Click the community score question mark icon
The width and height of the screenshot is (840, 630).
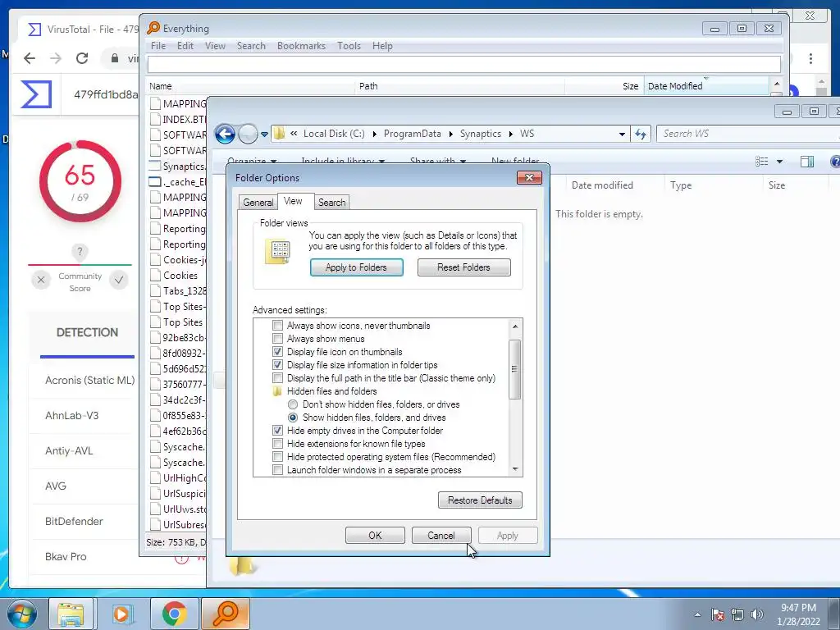tap(80, 251)
